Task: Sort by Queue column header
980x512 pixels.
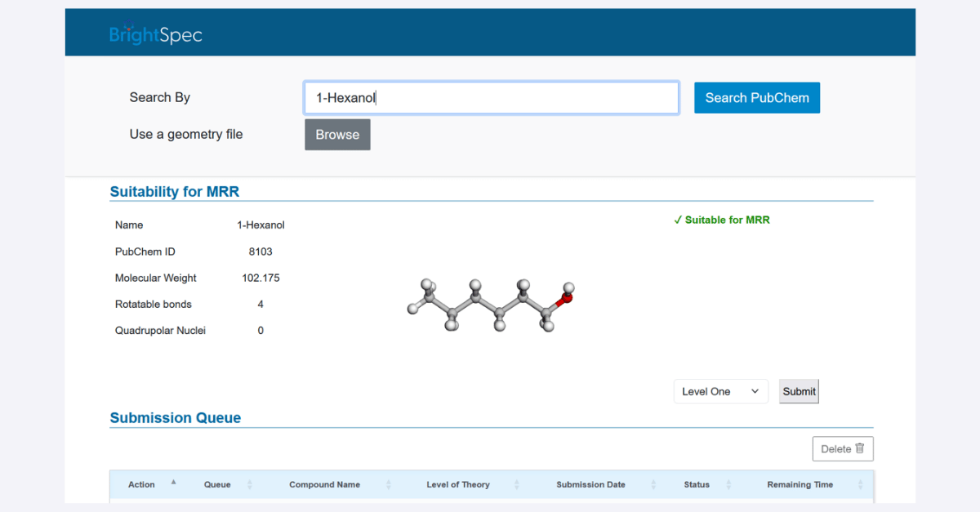Action: point(217,484)
